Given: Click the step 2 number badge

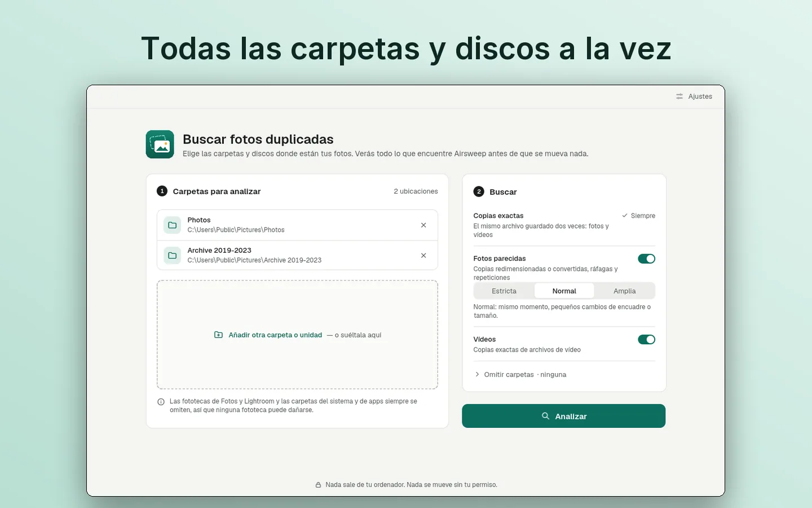Looking at the screenshot, I should (479, 192).
